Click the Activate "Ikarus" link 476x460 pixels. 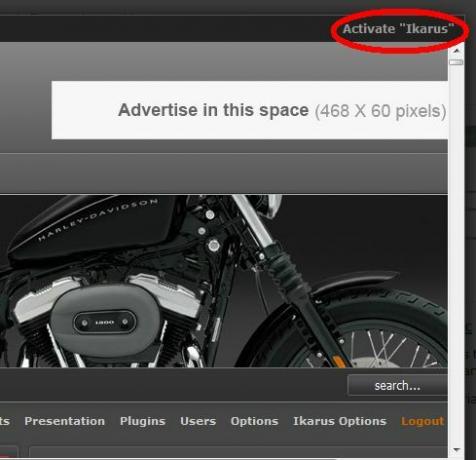pos(398,29)
